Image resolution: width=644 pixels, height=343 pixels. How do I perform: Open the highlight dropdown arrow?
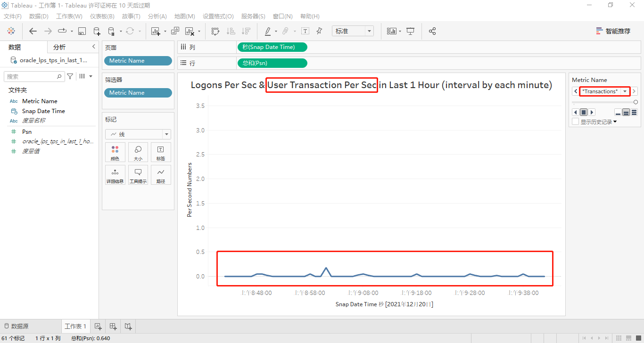(x=276, y=32)
